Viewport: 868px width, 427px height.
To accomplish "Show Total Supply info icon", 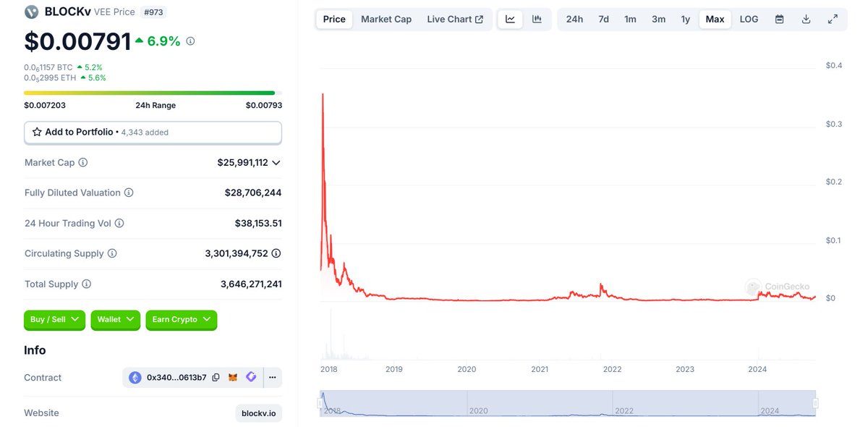I will 86,284.
